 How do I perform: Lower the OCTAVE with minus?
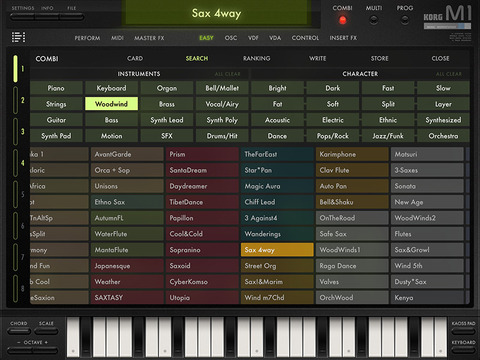pyautogui.click(x=20, y=350)
